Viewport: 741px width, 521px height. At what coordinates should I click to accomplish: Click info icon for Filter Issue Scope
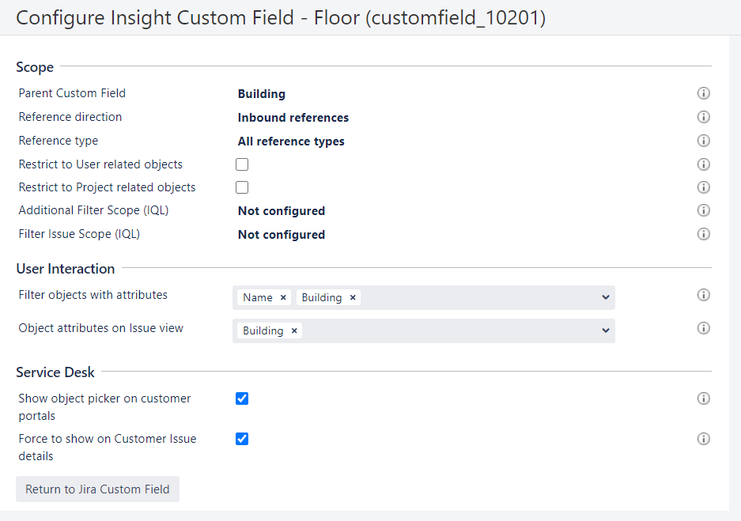pyautogui.click(x=703, y=234)
